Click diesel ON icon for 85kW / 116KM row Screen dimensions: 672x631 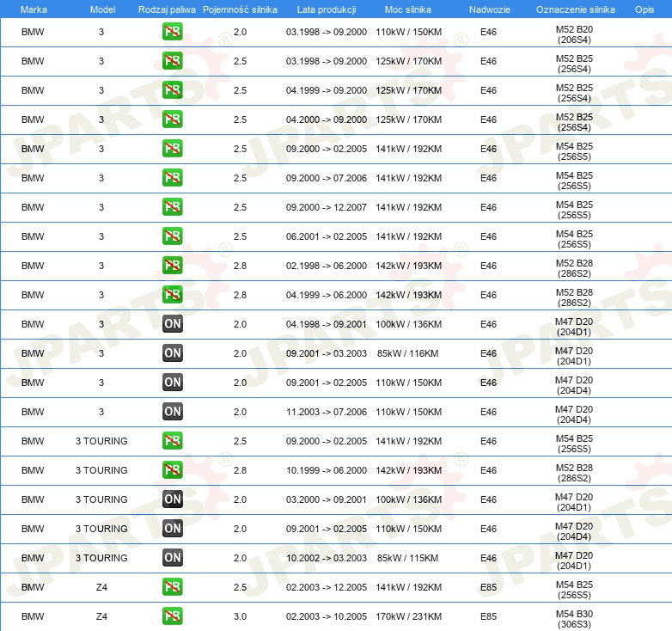(172, 353)
